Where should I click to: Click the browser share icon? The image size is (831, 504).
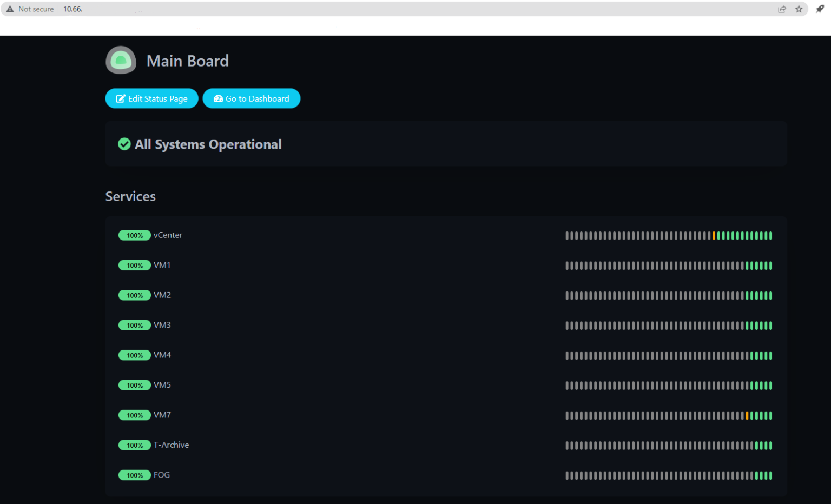[782, 9]
